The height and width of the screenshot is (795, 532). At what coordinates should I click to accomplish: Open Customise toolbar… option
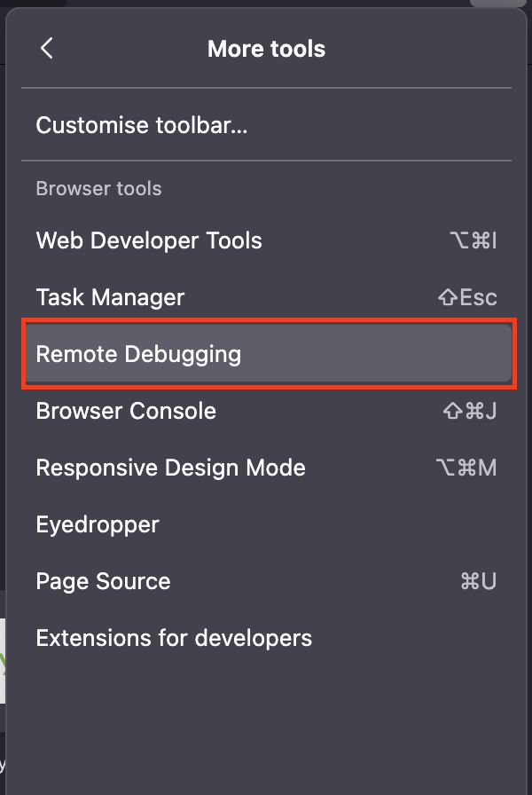point(142,125)
